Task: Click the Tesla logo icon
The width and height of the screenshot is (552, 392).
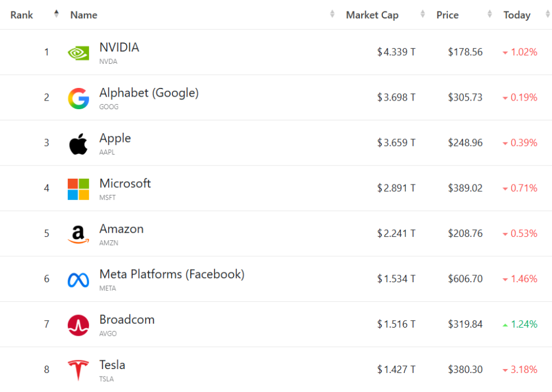Action: tap(78, 370)
